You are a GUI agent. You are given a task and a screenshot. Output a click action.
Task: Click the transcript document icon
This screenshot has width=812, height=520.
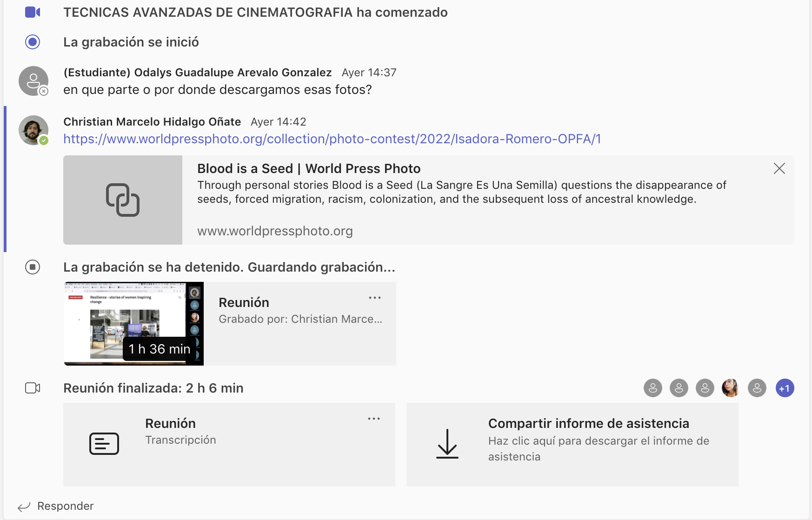104,444
